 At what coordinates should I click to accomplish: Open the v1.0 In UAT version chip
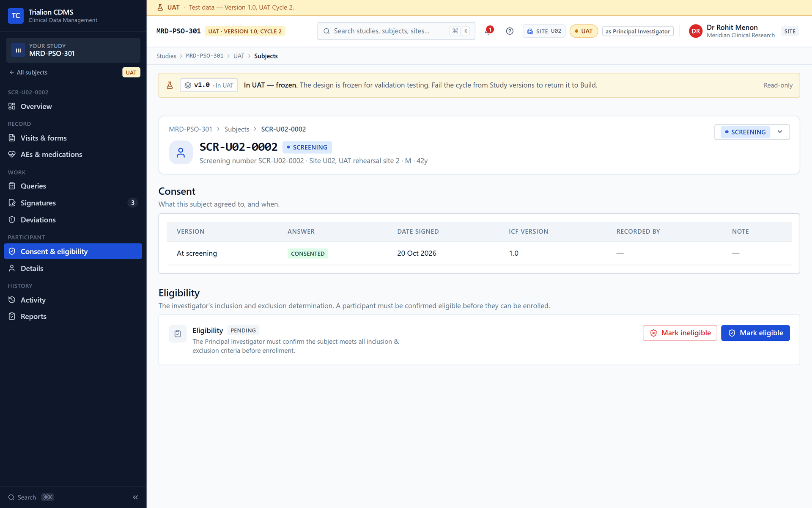208,85
